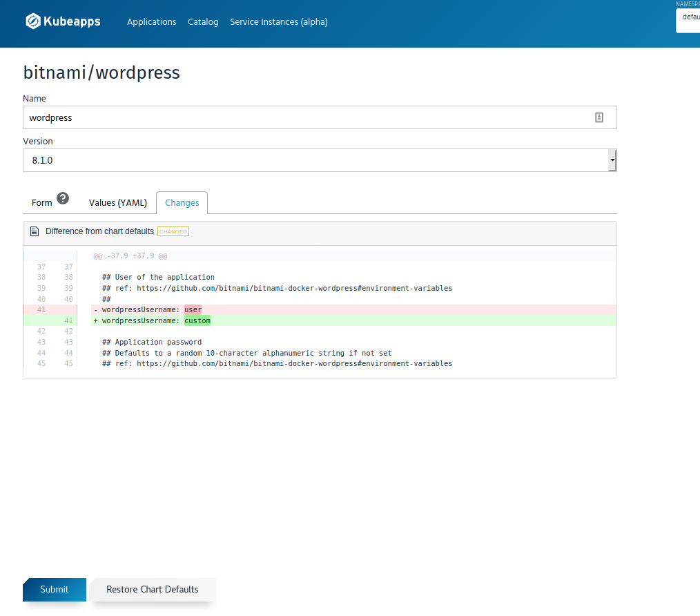Click the bitnami/wordpress page heading
Screen dimensions: 700x616
point(101,73)
